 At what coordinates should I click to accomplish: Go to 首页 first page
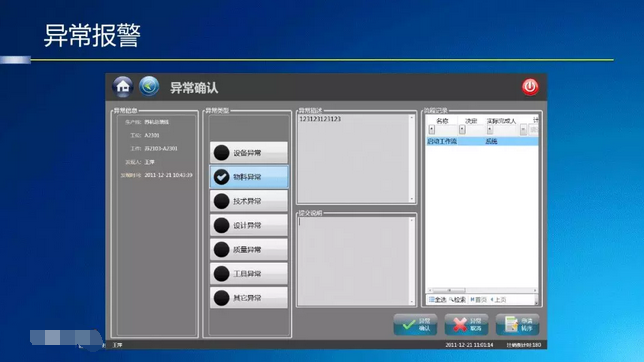[x=478, y=300]
